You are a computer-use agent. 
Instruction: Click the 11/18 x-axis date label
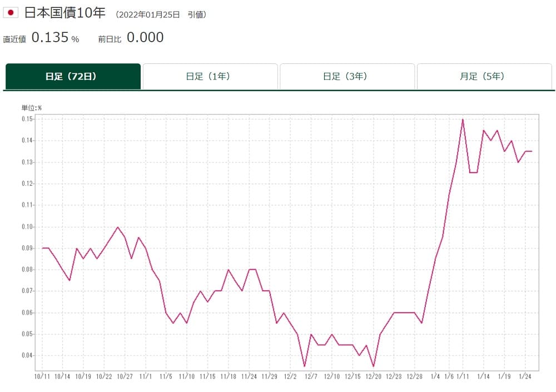pos(229,376)
